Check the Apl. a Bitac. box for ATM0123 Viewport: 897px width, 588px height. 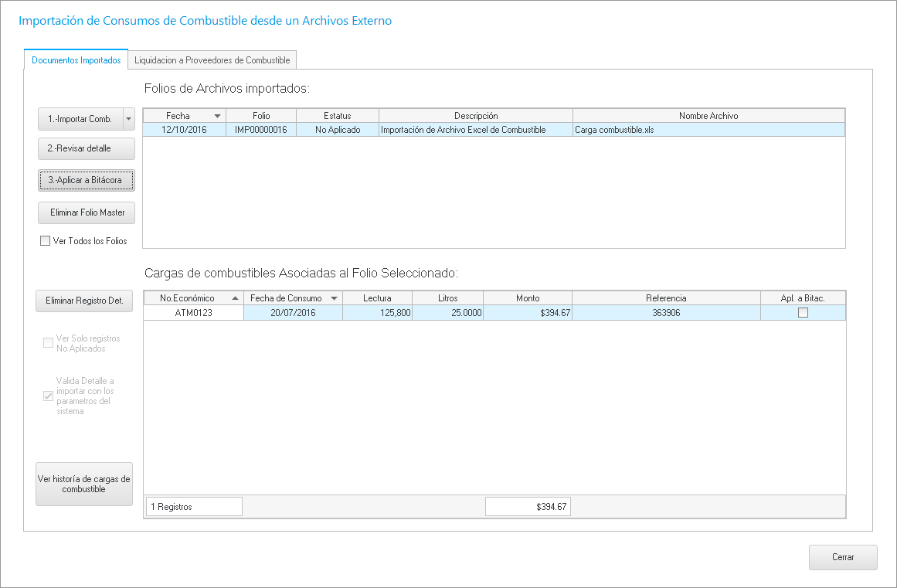pos(803,313)
